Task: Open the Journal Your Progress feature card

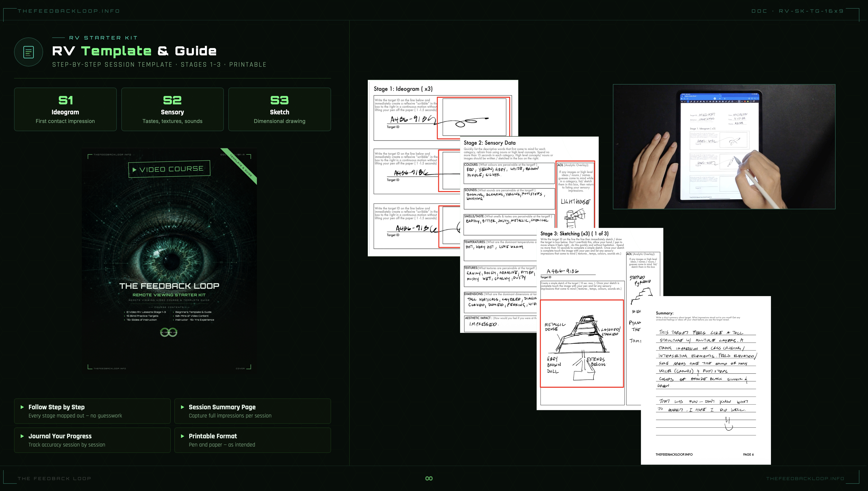Action: [x=92, y=440]
